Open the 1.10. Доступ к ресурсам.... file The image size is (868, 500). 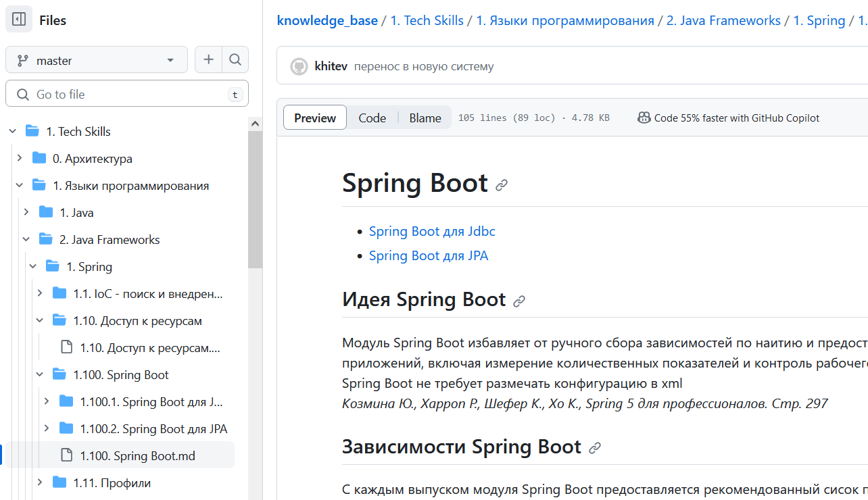click(150, 347)
